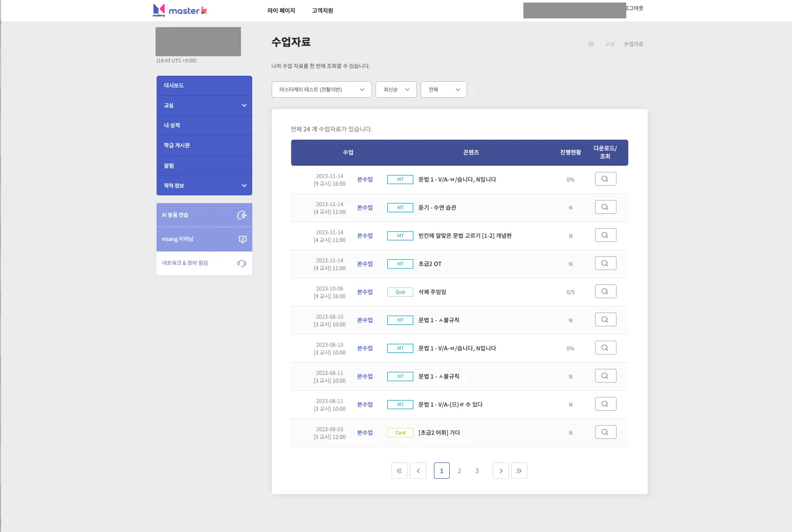Select current page 1 button
The image size is (792, 532).
(x=442, y=471)
